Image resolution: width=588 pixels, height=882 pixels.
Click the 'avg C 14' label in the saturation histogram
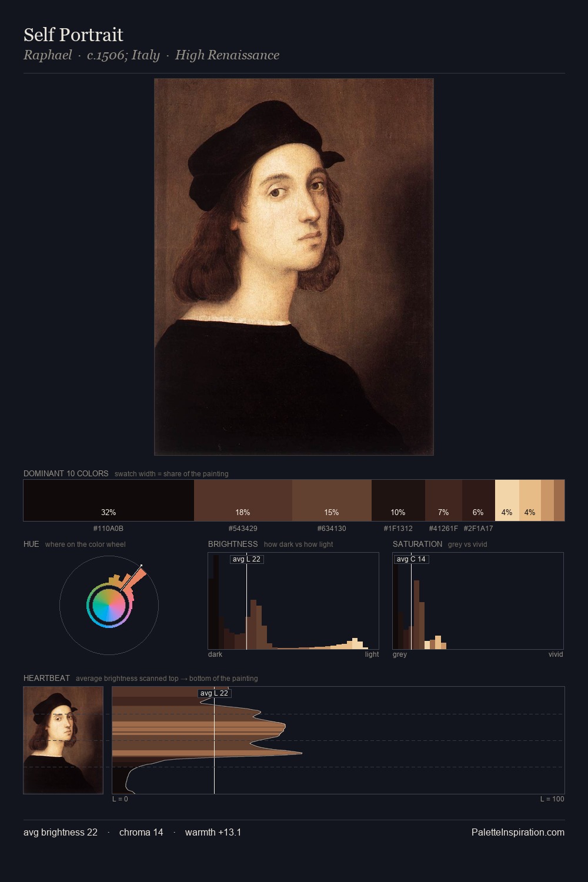pyautogui.click(x=411, y=559)
